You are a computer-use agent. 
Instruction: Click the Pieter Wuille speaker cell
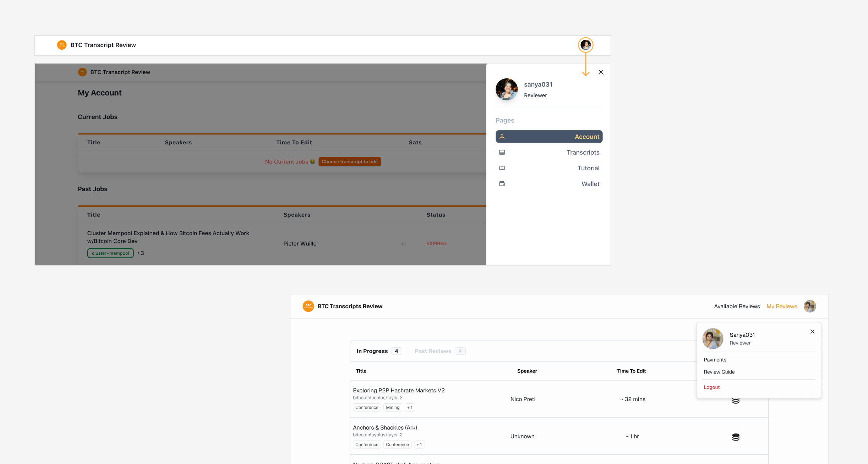click(300, 244)
